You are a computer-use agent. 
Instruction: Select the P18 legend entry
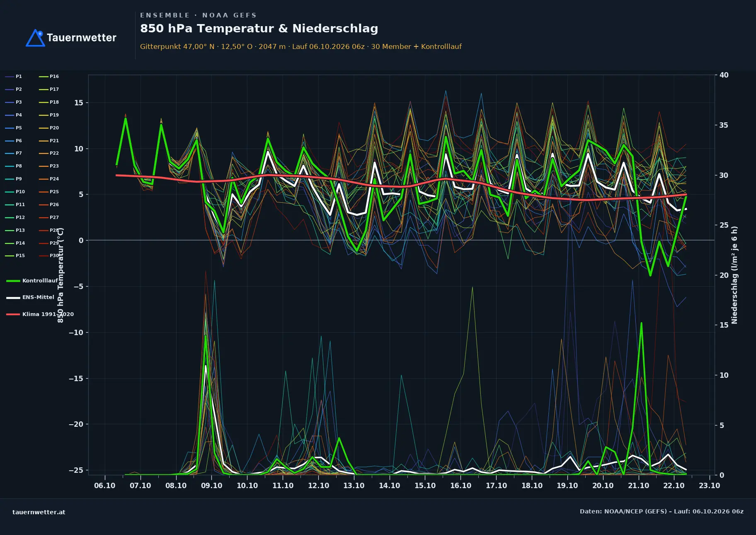coord(49,102)
